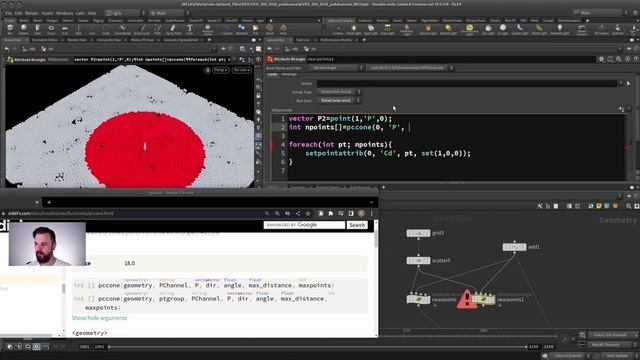The width and height of the screenshot is (640, 360).
Task: Click the browser page vertical scrollbar
Action: tap(375, 240)
